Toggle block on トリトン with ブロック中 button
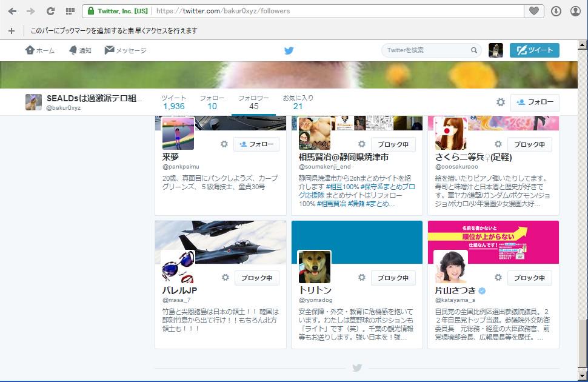Screen dimensions: 588x382 pos(393,278)
